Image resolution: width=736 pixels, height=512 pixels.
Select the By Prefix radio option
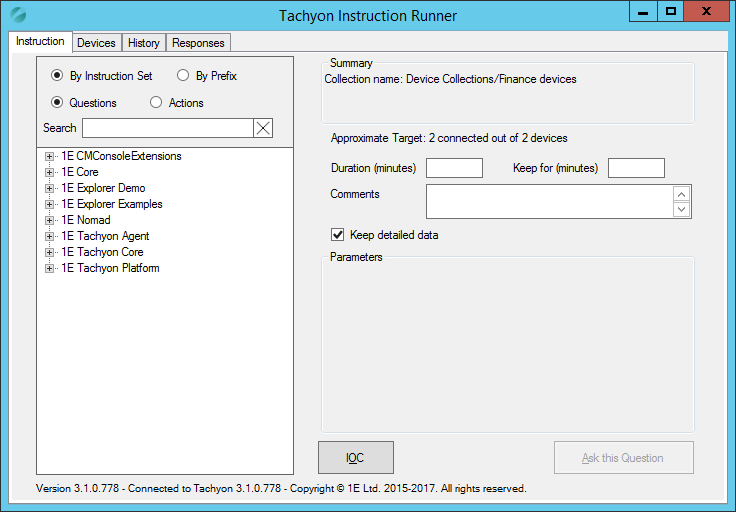183,76
